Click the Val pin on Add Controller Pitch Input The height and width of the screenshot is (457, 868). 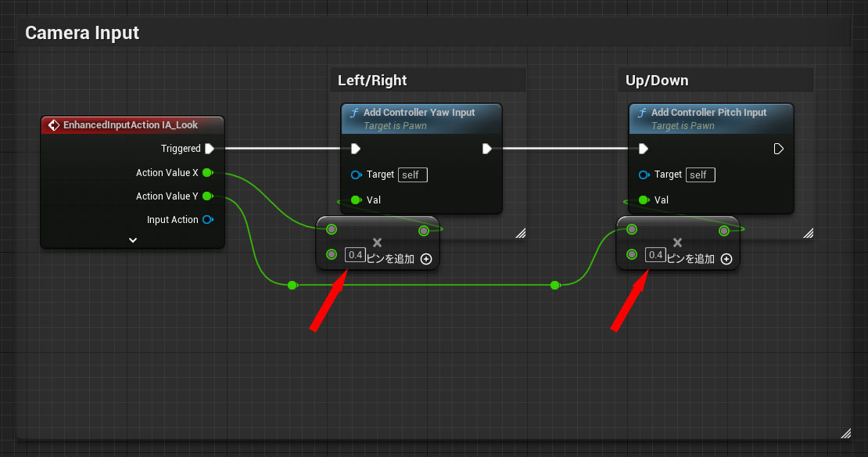[644, 200]
